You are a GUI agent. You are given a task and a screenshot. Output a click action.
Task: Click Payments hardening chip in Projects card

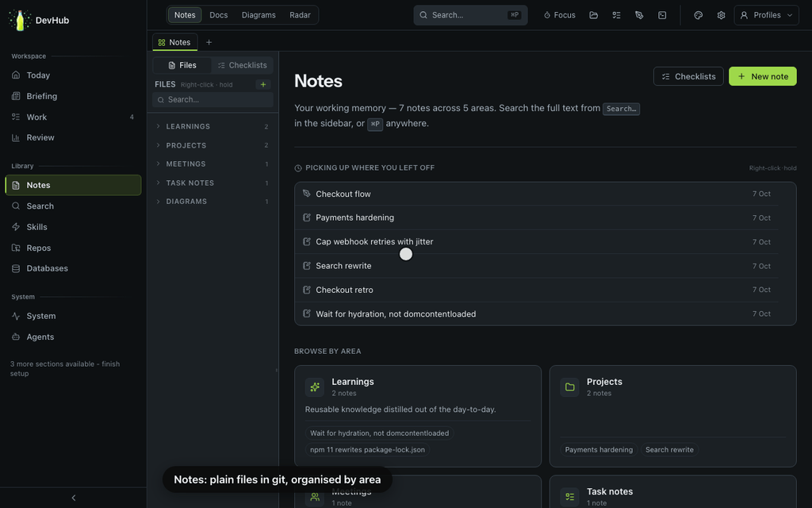click(599, 449)
